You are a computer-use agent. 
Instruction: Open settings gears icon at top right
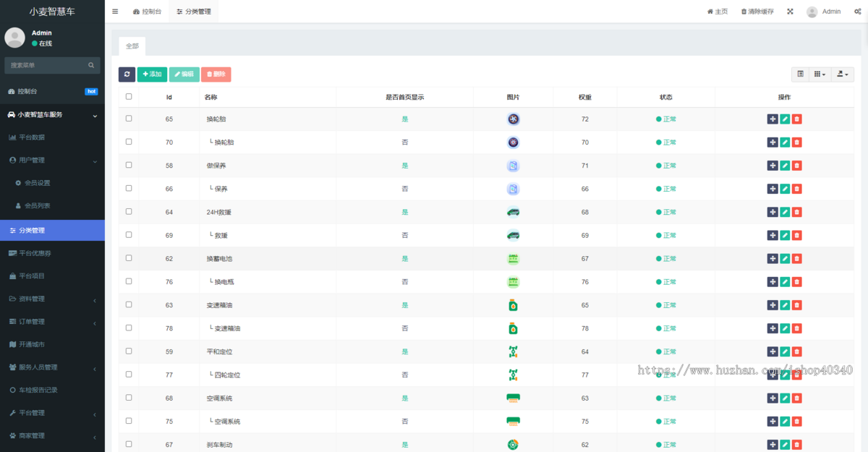857,12
